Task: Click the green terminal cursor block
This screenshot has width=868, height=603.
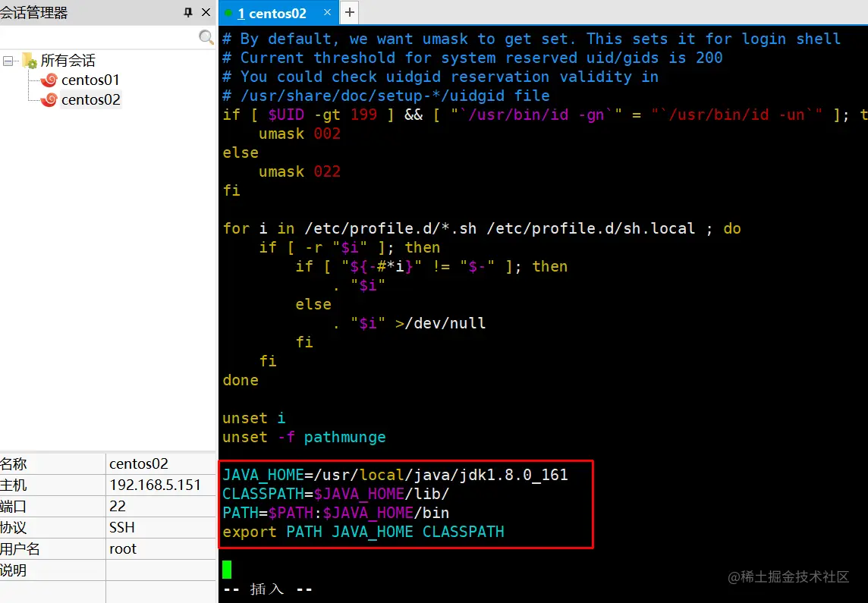Action: 227,570
